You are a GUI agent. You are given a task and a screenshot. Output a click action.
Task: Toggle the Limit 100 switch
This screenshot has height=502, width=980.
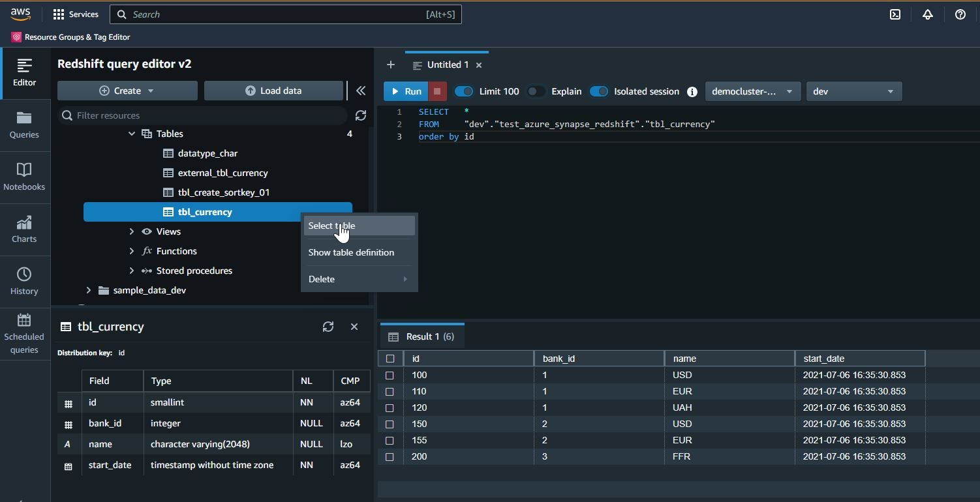pos(464,91)
